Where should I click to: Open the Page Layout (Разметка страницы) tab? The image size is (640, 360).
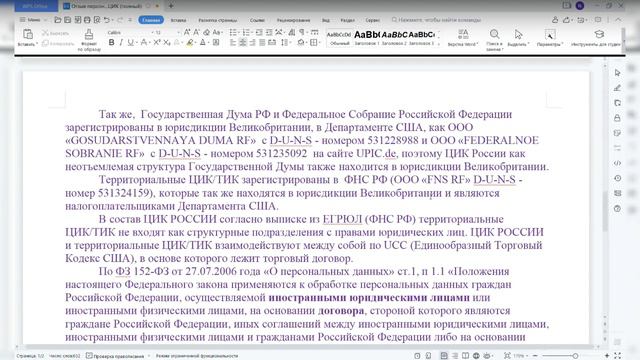[x=218, y=20]
